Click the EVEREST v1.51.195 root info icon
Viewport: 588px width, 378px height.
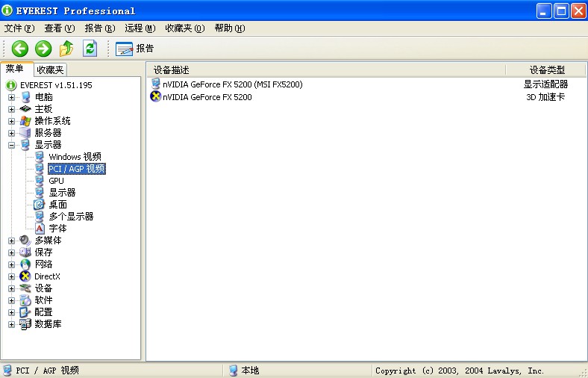pyautogui.click(x=11, y=85)
